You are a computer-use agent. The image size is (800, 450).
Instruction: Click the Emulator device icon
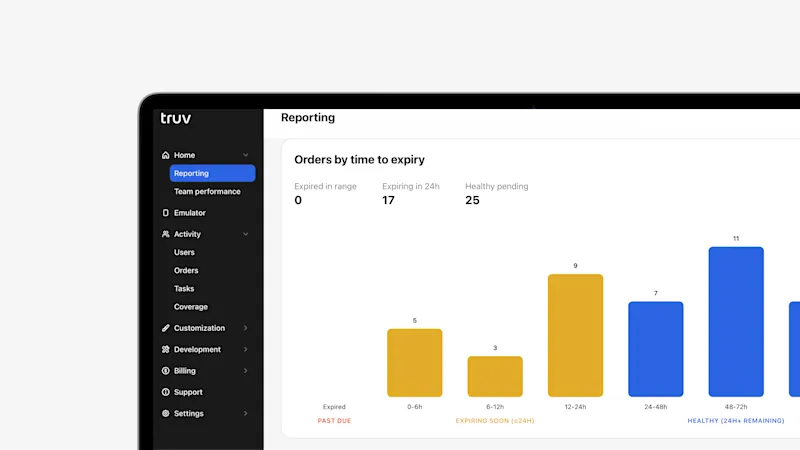(165, 213)
